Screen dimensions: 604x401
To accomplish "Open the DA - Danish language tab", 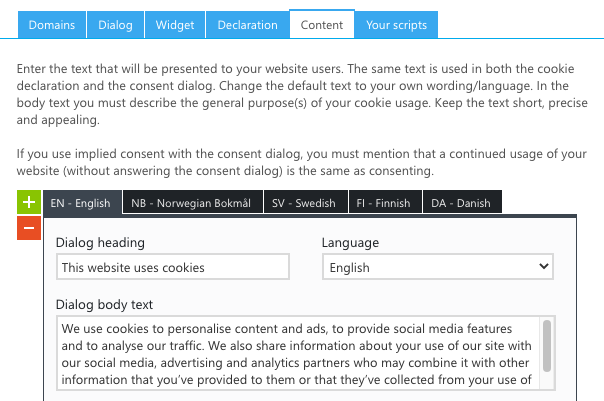I will [x=462, y=202].
